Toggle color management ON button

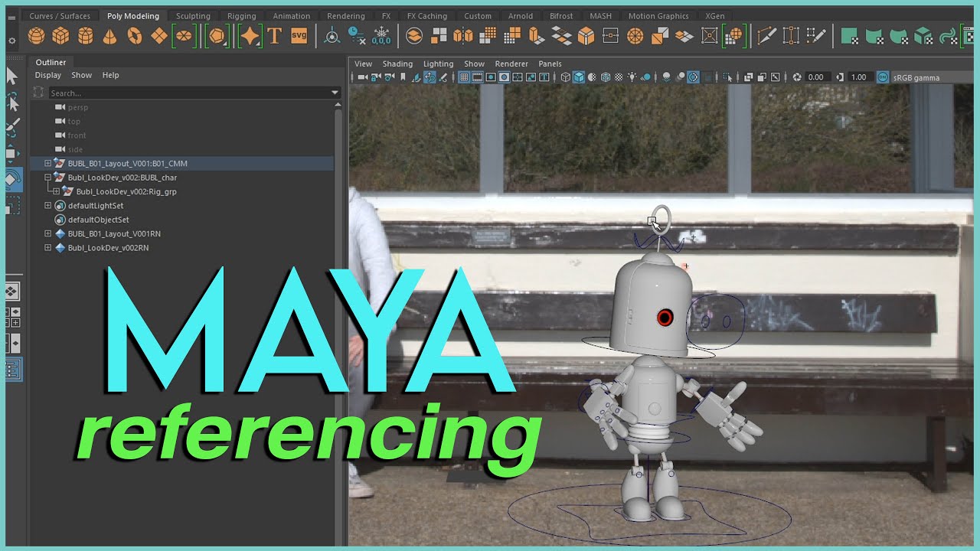click(883, 77)
